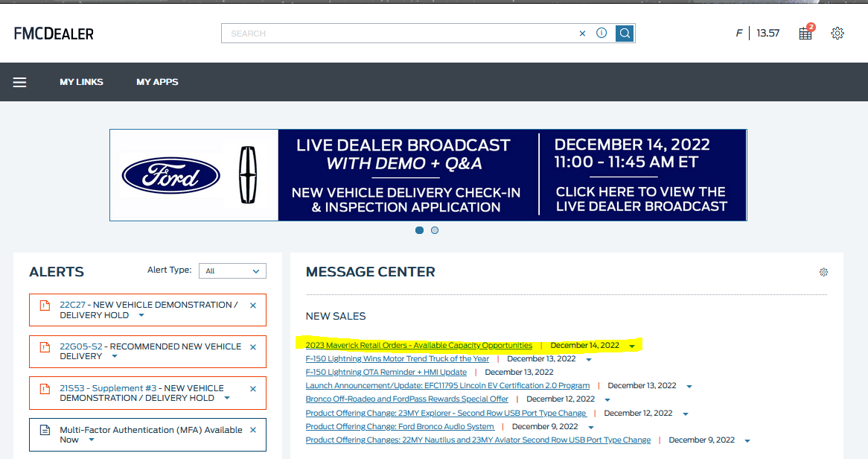Click document icon for alert 21S53
The width and height of the screenshot is (868, 459).
(x=45, y=389)
